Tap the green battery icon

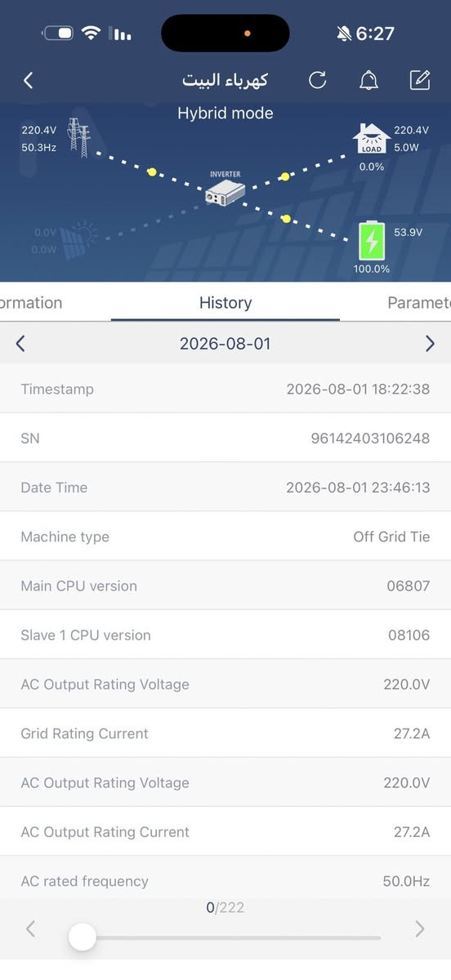pyautogui.click(x=372, y=241)
